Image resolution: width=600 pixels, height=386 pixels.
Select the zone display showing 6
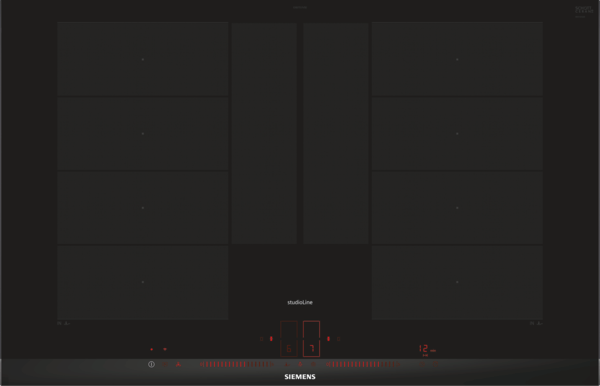289,339
